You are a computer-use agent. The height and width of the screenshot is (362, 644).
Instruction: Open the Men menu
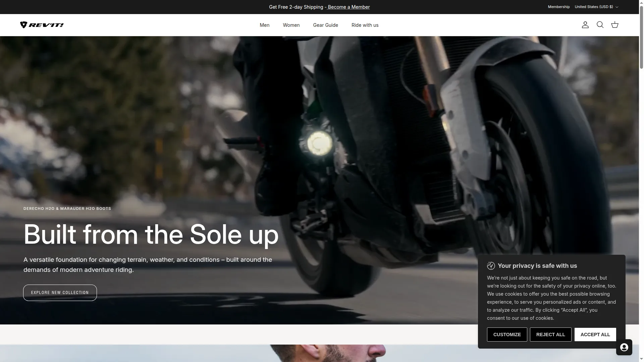coord(264,25)
